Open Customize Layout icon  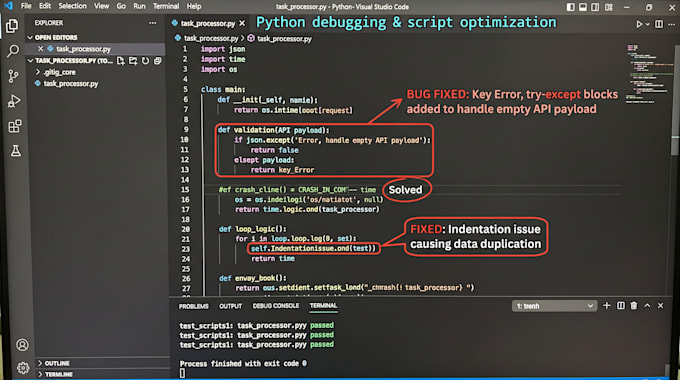608,7
